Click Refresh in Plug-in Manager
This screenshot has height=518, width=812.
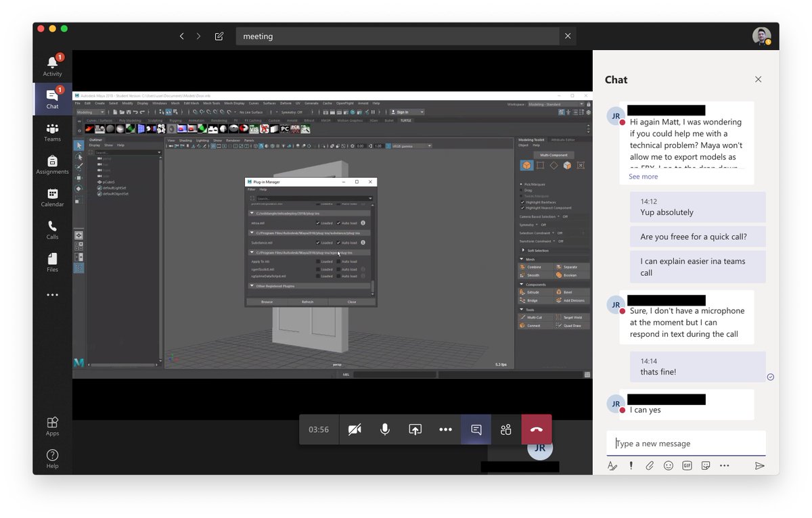(308, 302)
